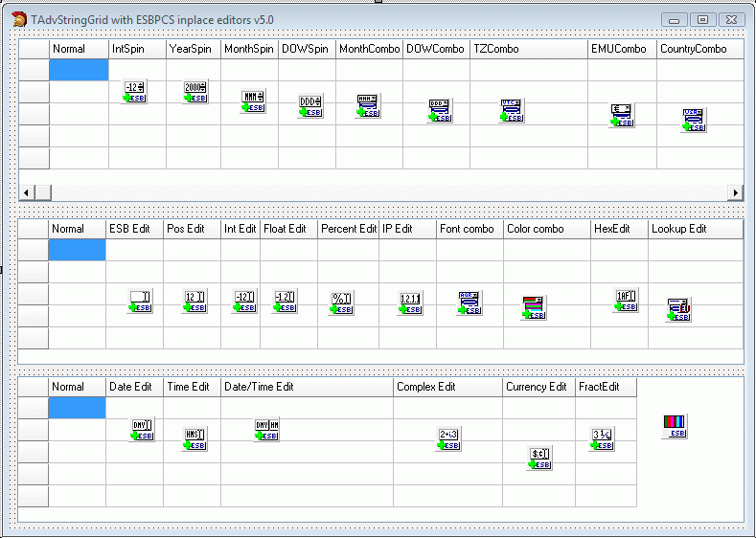Select the Complex Edit 2+i3 component icon
This screenshot has width=756, height=538.
click(448, 439)
